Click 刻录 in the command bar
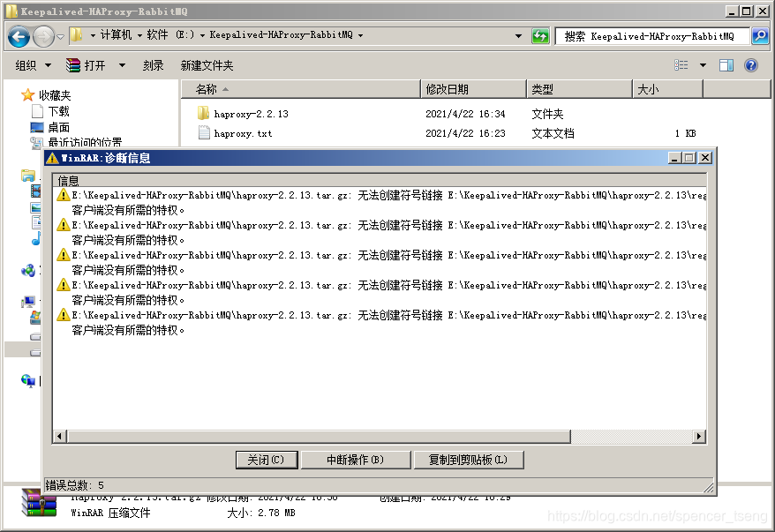 click(x=154, y=65)
